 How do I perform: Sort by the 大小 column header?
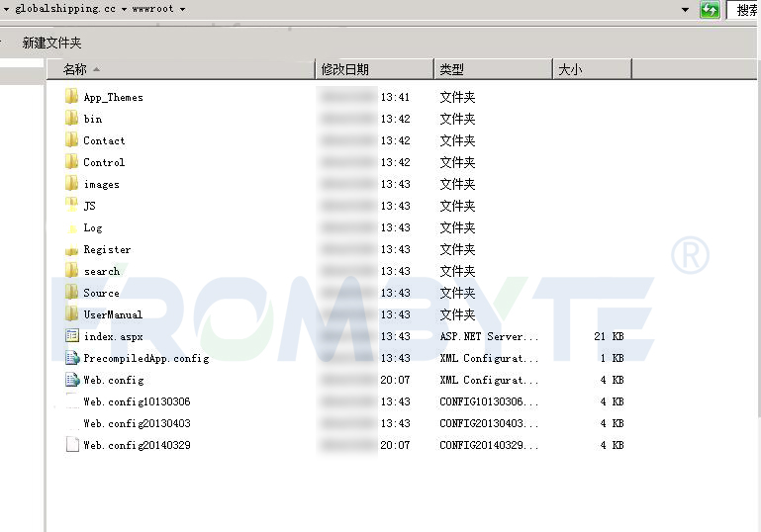(592, 69)
